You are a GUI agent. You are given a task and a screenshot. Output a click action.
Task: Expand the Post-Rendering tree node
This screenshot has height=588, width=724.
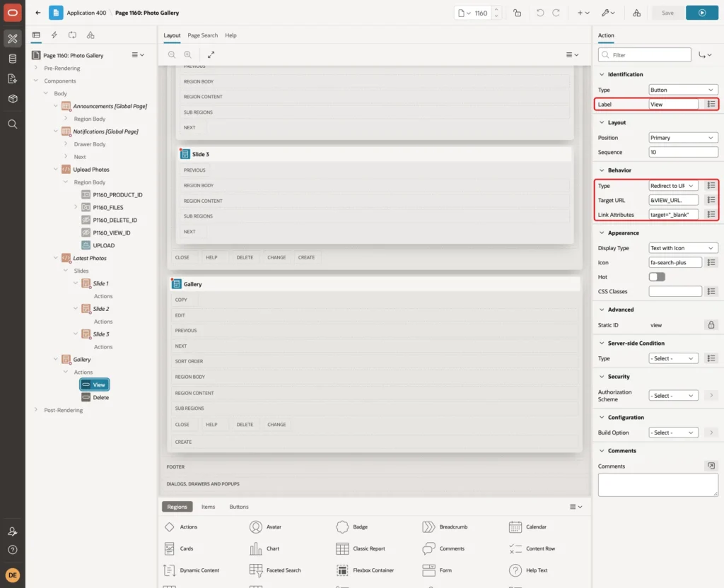coord(35,410)
